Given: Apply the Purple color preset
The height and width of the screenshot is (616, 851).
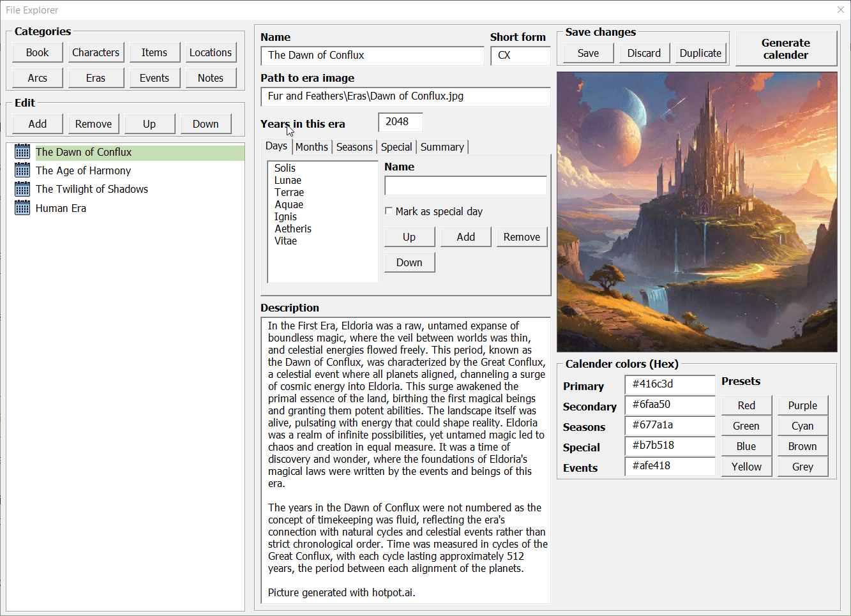Looking at the screenshot, I should tap(802, 405).
